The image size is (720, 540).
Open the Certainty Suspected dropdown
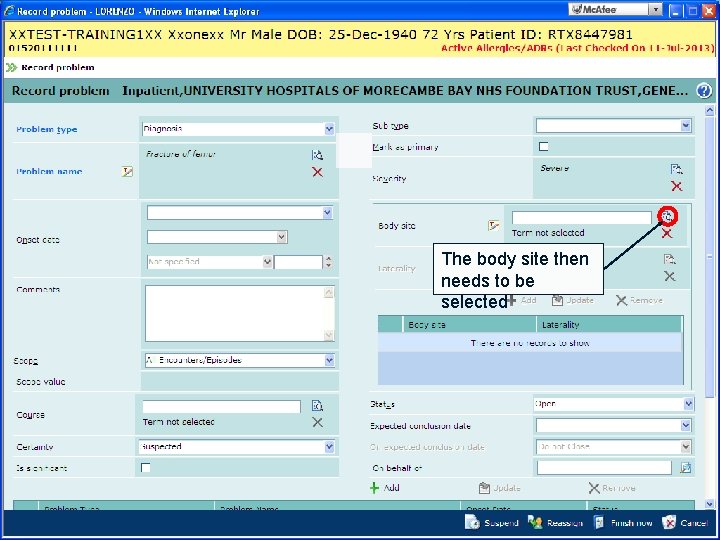pos(329,446)
